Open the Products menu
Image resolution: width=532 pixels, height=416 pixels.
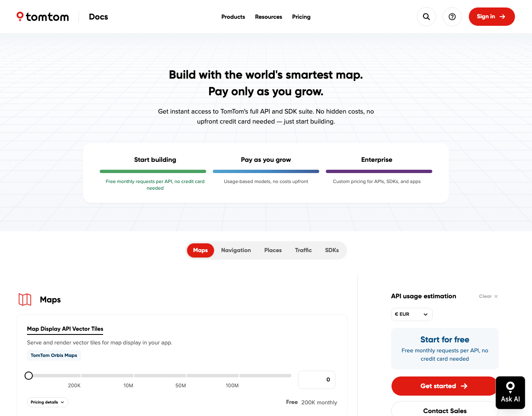pos(233,17)
